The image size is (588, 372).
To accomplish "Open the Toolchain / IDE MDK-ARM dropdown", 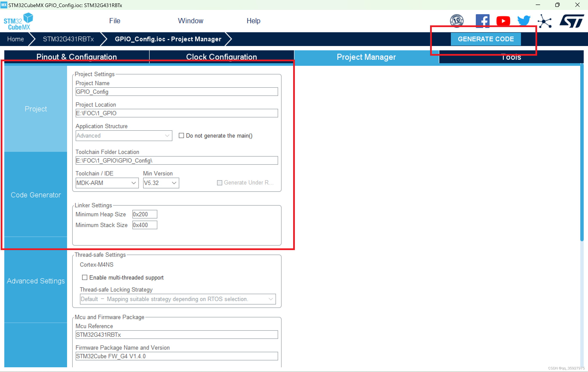I will pos(107,183).
